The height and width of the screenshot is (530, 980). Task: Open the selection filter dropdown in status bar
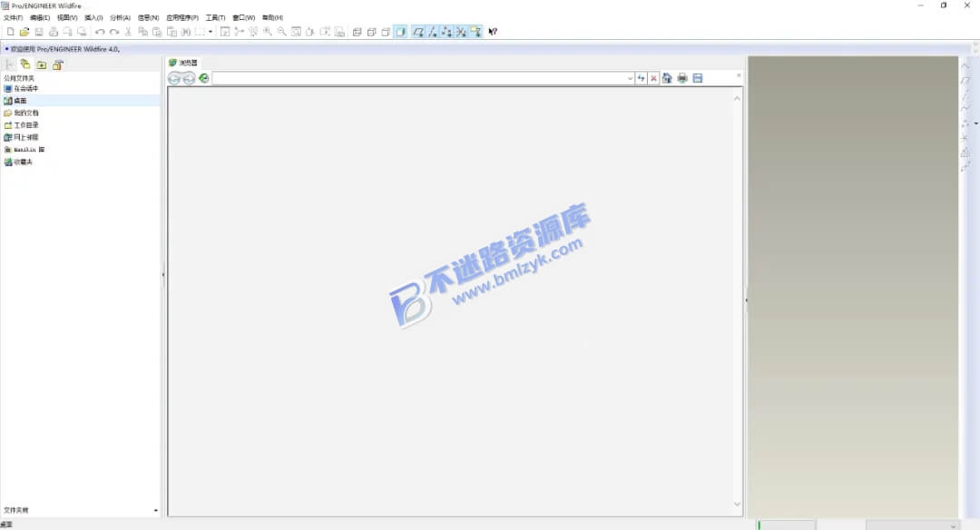point(953,526)
